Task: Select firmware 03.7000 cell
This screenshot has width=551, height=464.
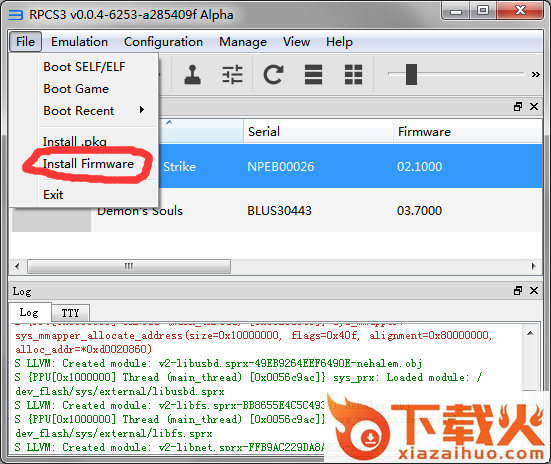Action: tap(419, 211)
